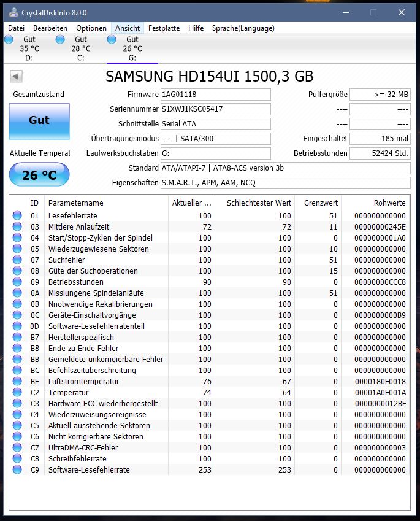Close the CrystalDiskInfo window
This screenshot has height=521, width=420.
pos(402,13)
